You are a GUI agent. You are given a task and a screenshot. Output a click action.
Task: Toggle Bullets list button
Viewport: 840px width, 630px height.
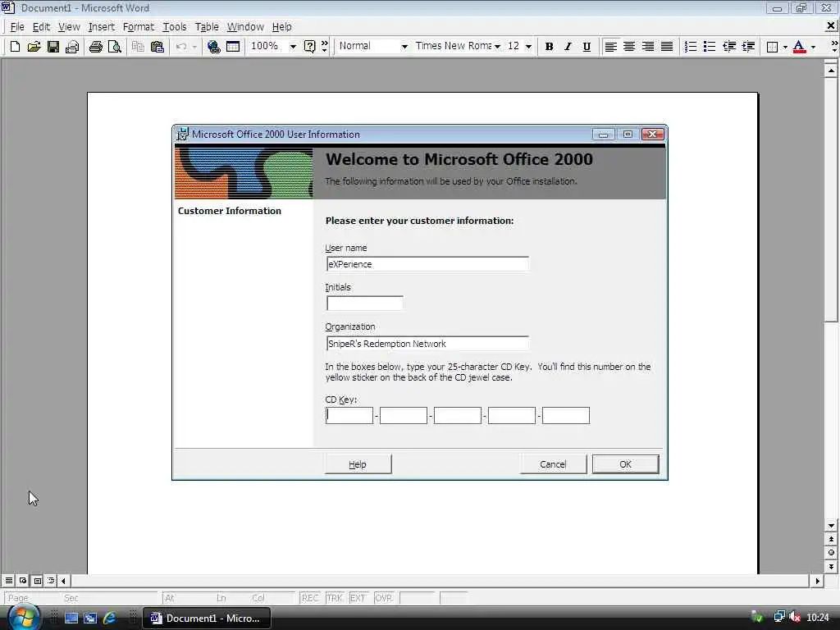point(710,47)
